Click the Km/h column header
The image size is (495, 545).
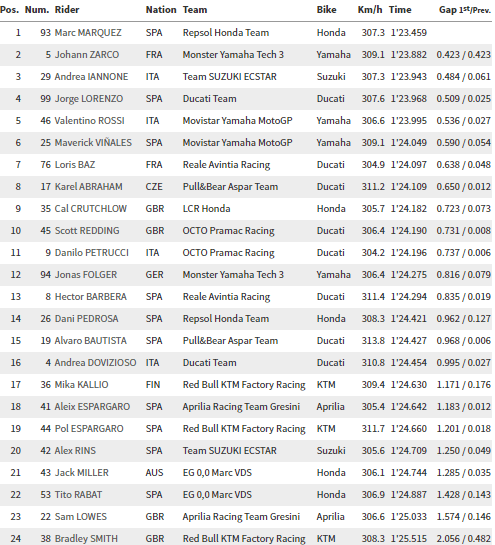coord(370,9)
